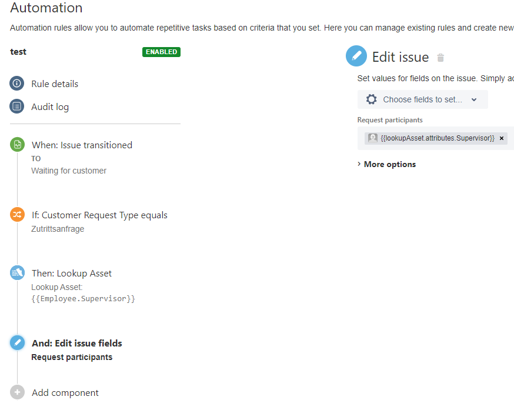Expand More options

(386, 164)
